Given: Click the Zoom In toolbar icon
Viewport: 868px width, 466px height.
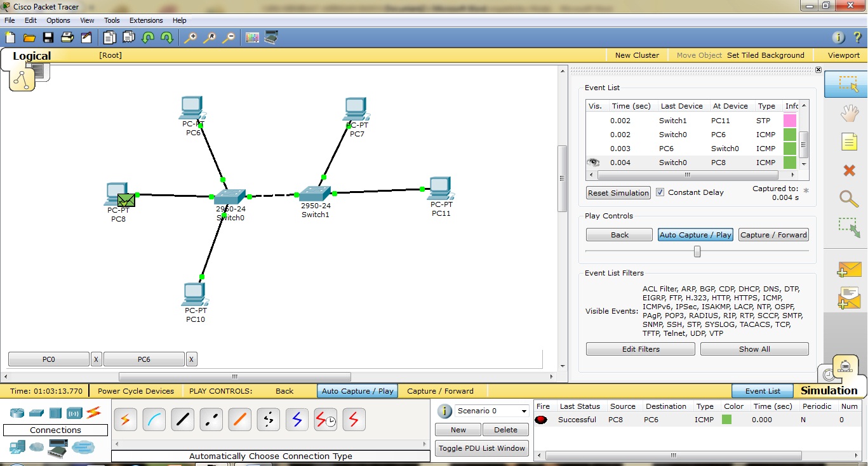Looking at the screenshot, I should [x=190, y=37].
